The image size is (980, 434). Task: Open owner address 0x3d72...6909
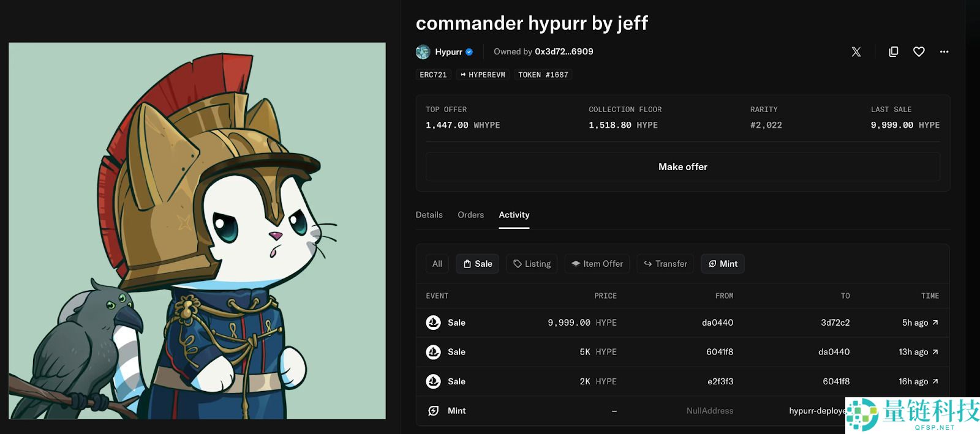(x=563, y=52)
